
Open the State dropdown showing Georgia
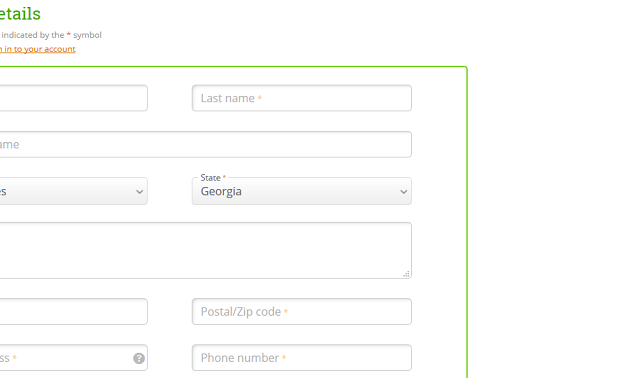(302, 191)
